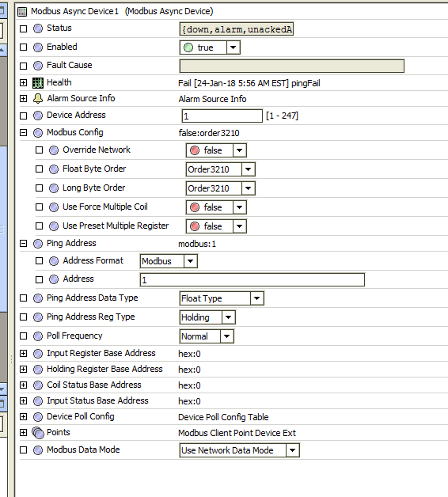Screen dimensions: 448x497
Task: Click the Fault Cause text field
Action: 292,66
